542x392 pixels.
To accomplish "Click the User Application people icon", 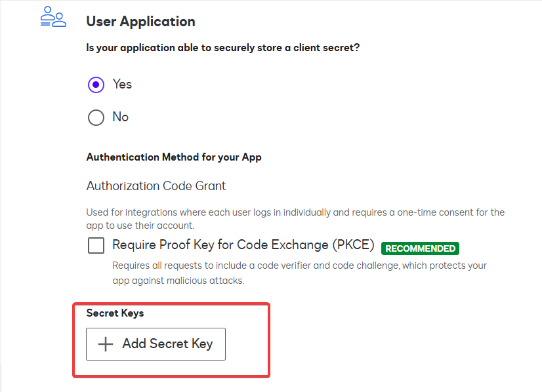I will [x=53, y=16].
